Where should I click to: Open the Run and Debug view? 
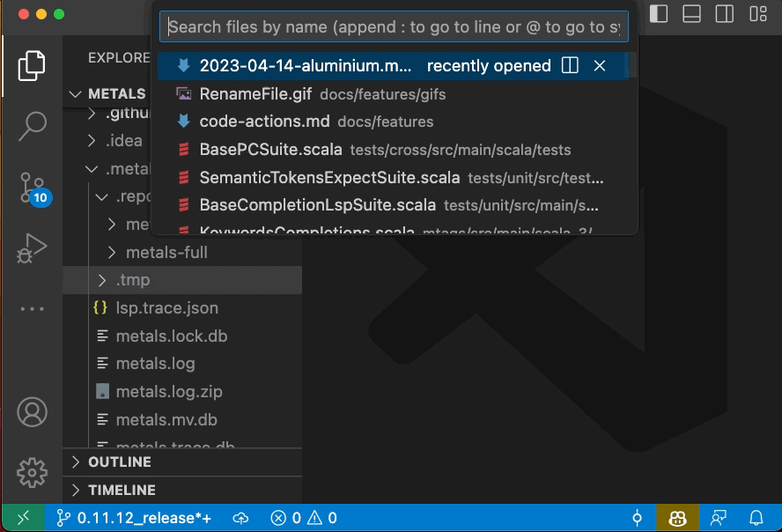coord(31,247)
